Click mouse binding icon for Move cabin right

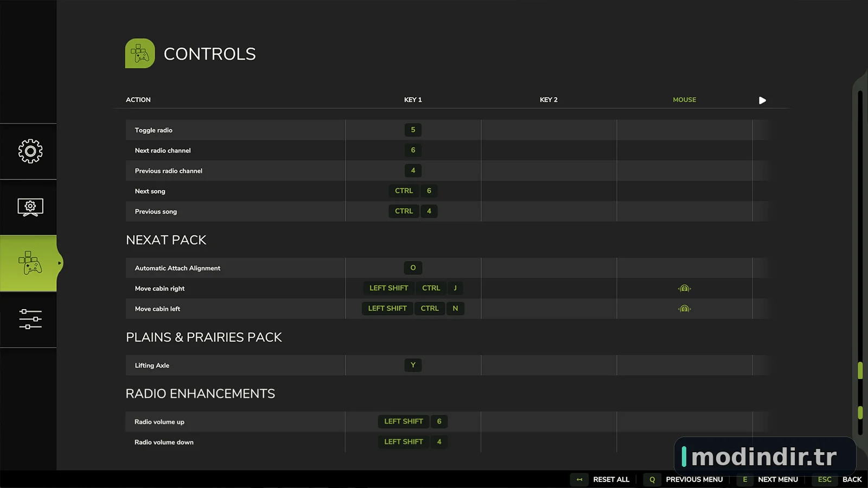click(x=685, y=288)
